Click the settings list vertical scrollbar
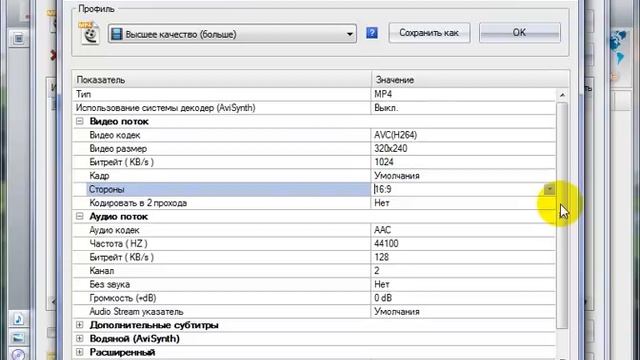This screenshot has width=640, height=360. tap(562, 215)
